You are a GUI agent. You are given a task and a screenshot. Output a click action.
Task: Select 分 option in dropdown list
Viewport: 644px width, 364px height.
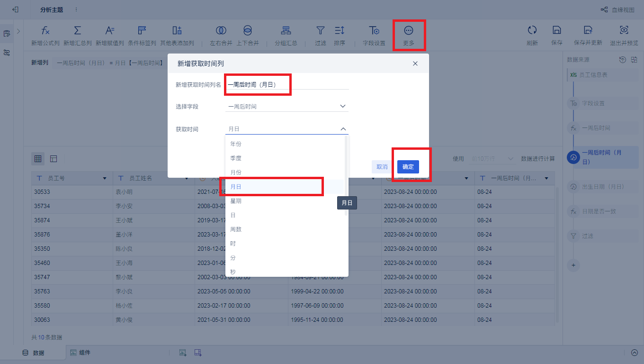pyautogui.click(x=285, y=258)
